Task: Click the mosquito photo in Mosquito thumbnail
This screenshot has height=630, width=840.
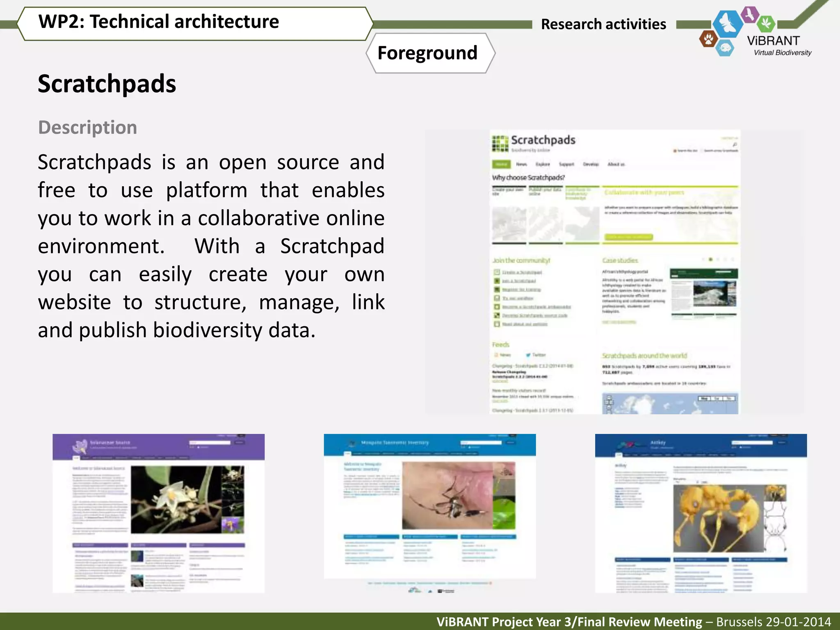Action: point(447,495)
